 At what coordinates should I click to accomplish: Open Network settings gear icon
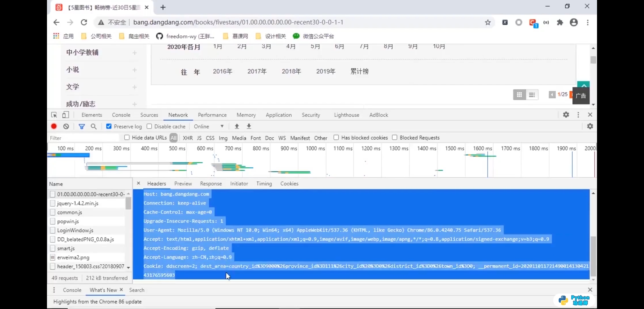tap(590, 126)
